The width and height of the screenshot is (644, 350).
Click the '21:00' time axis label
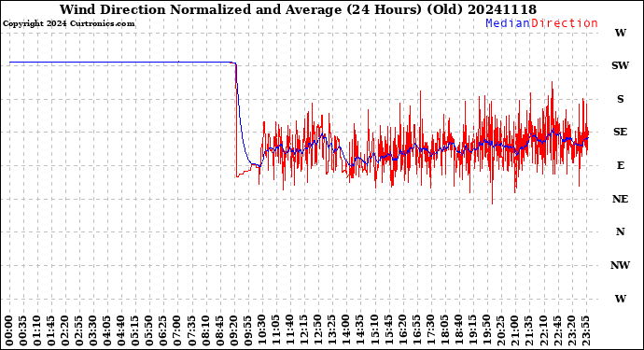515,330
